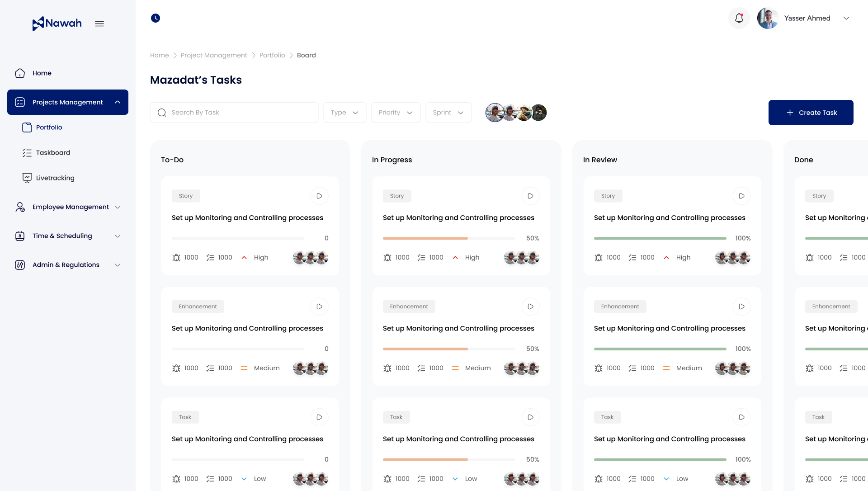Open the Type filter dropdown
The width and height of the screenshot is (868, 491).
[344, 113]
